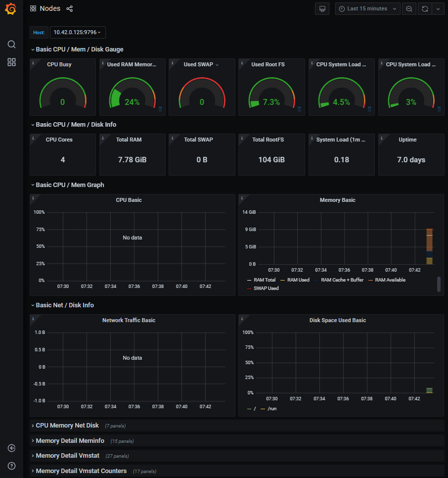Open the refresh interval dropdown arrow
Image resolution: width=448 pixels, height=478 pixels.
click(x=438, y=9)
